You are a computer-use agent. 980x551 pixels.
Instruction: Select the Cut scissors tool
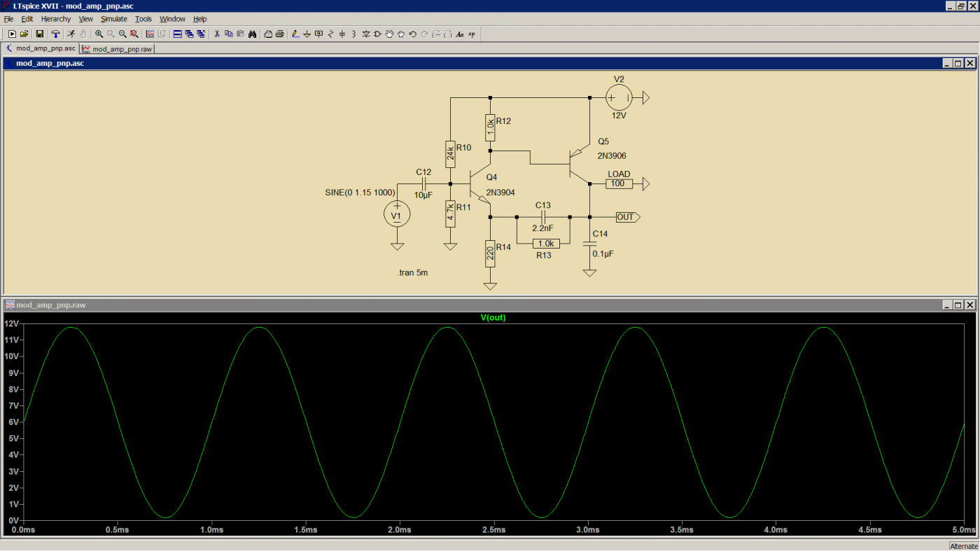pos(217,34)
